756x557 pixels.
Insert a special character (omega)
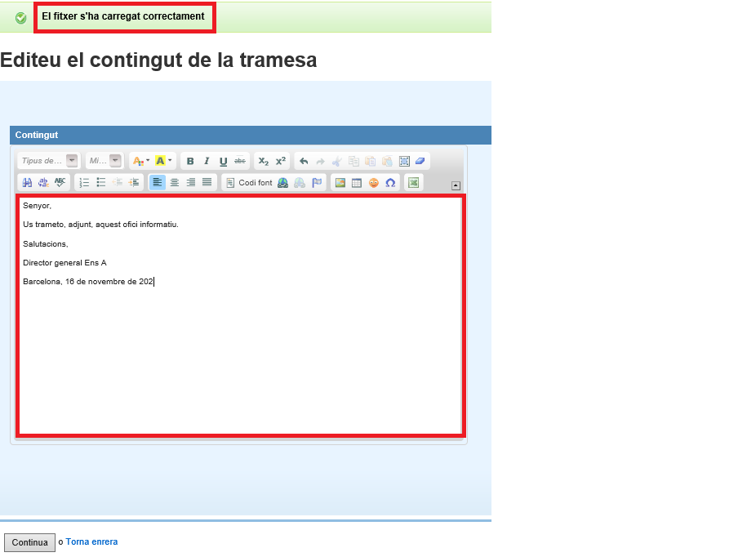coord(390,183)
